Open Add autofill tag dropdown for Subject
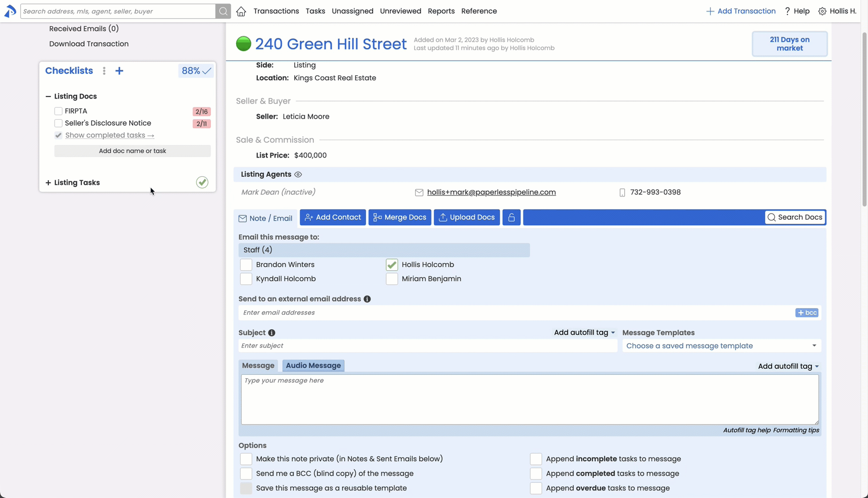868x498 pixels. pyautogui.click(x=584, y=332)
